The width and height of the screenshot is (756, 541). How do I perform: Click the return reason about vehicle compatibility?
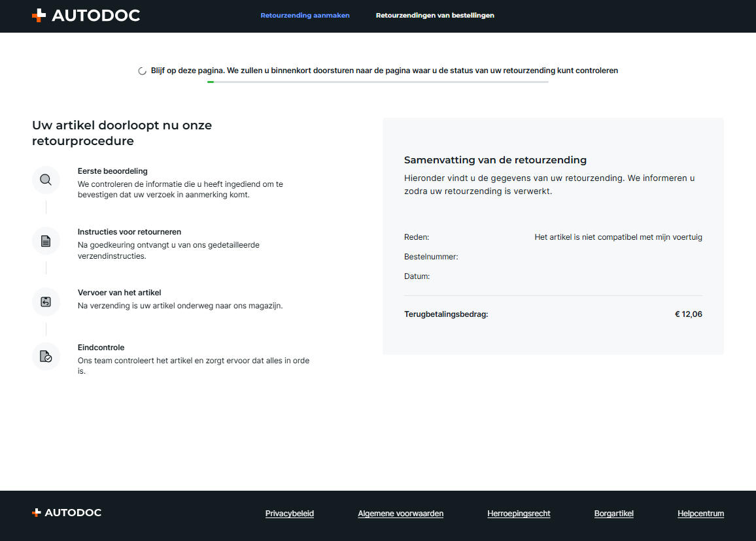click(618, 237)
